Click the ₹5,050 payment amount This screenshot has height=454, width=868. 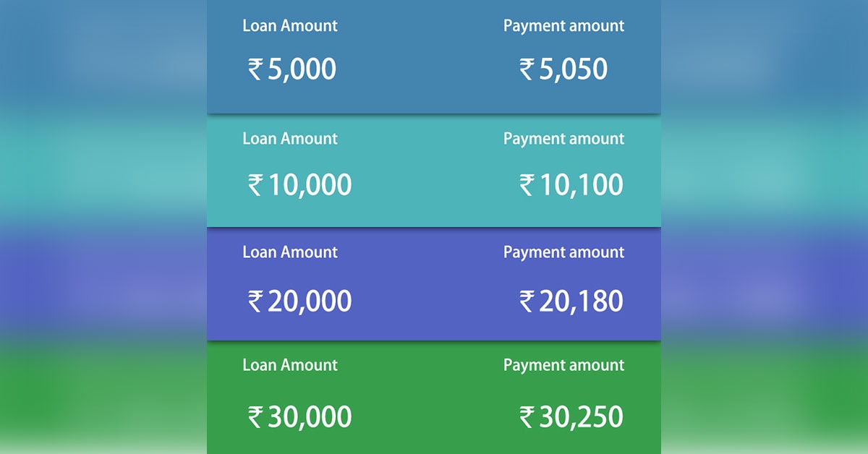coord(563,69)
